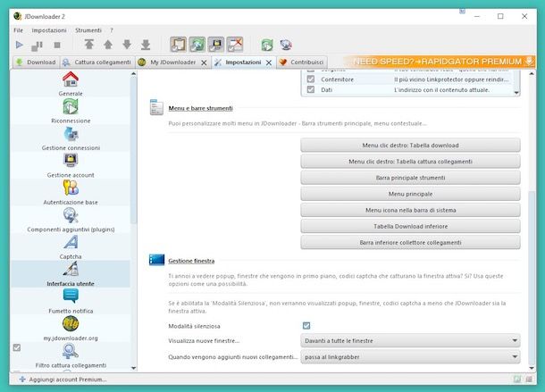545x392 pixels.
Task: Toggle Modalità silenziosa checkbox
Action: [306, 326]
